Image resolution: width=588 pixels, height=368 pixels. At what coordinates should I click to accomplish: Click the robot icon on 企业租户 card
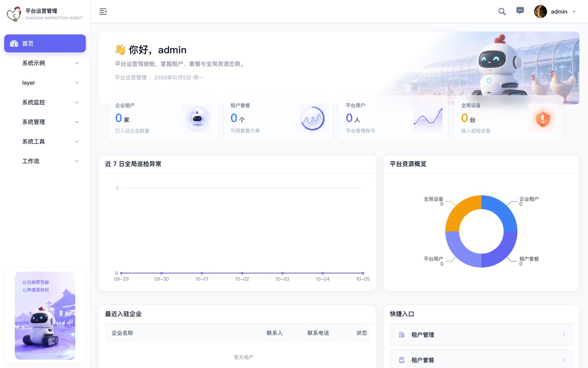click(197, 118)
